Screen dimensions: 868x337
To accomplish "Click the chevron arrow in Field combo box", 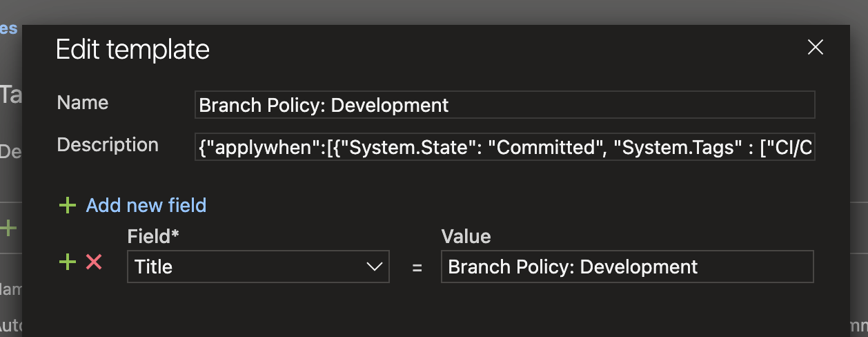I will tap(375, 267).
